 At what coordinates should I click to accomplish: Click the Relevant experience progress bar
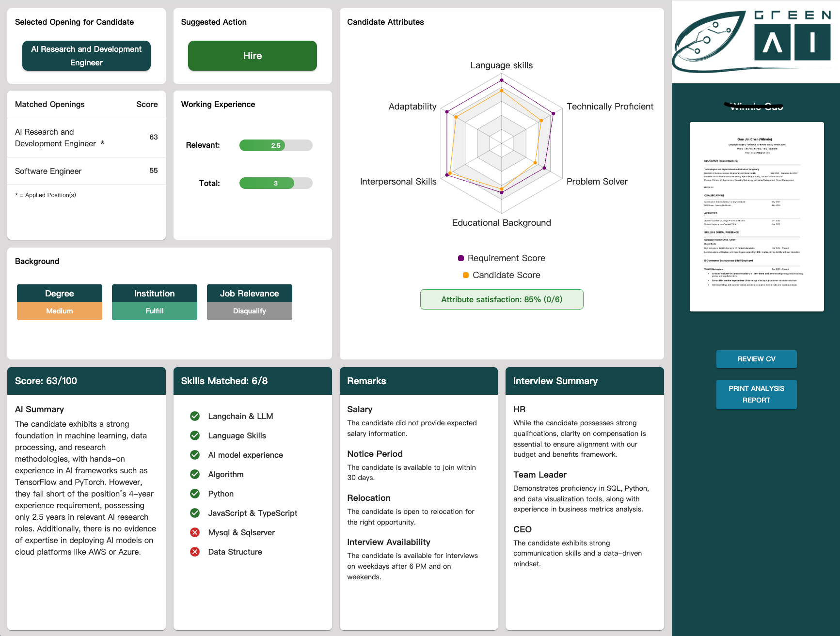tap(275, 145)
